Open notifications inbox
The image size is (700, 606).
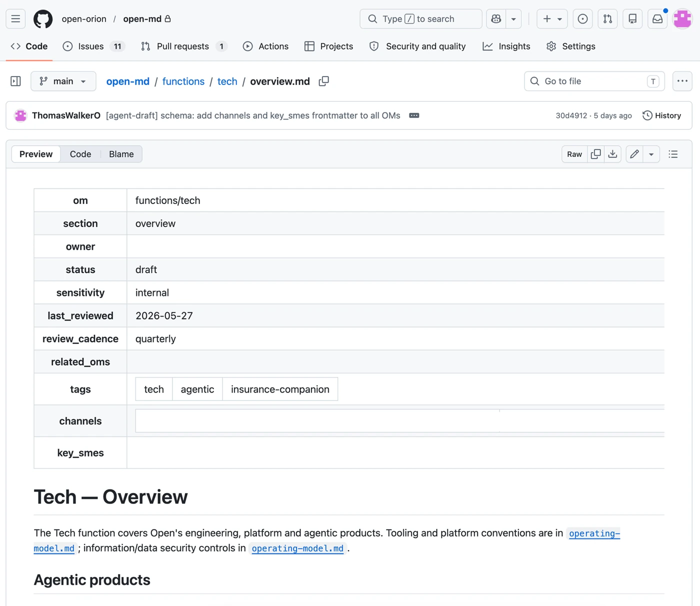pyautogui.click(x=657, y=19)
